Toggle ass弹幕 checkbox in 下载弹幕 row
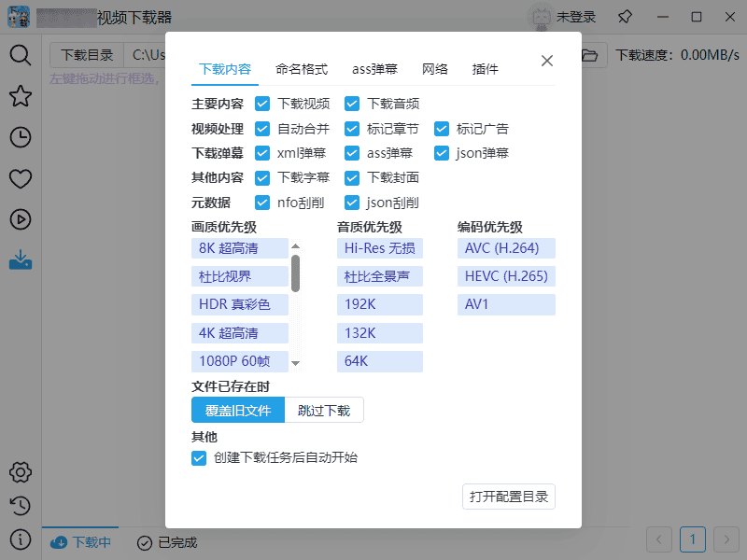 coord(352,153)
